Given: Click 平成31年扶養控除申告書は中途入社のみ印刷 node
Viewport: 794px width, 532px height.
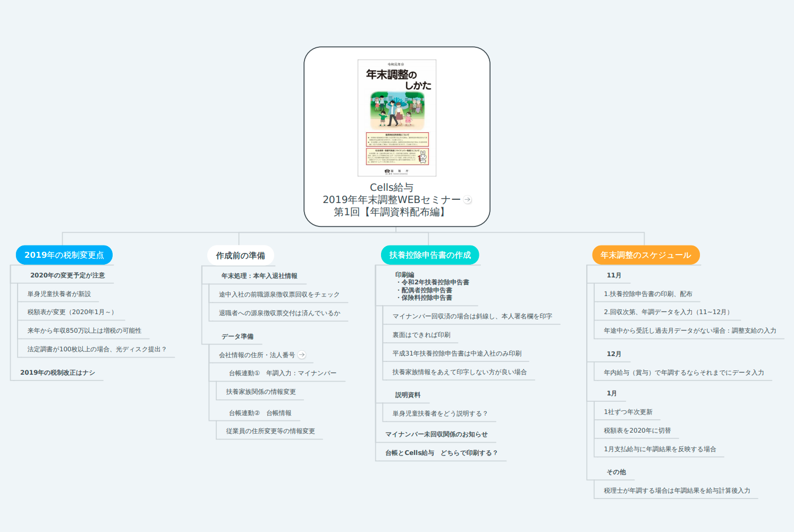Looking at the screenshot, I should pos(457,353).
